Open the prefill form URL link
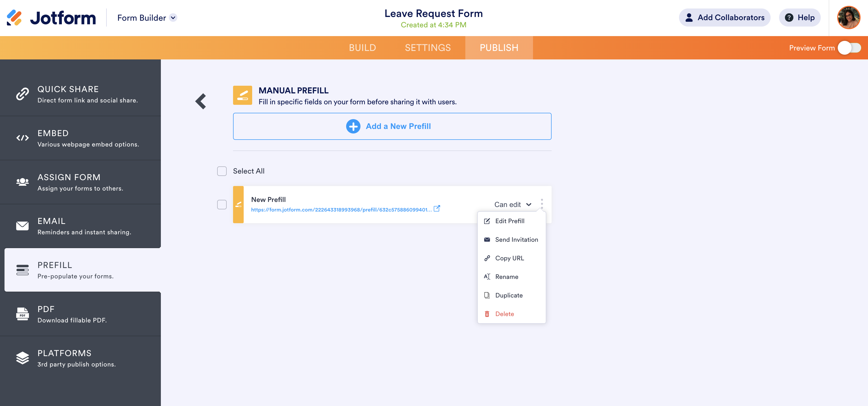Image resolution: width=868 pixels, height=406 pixels. coord(341,210)
